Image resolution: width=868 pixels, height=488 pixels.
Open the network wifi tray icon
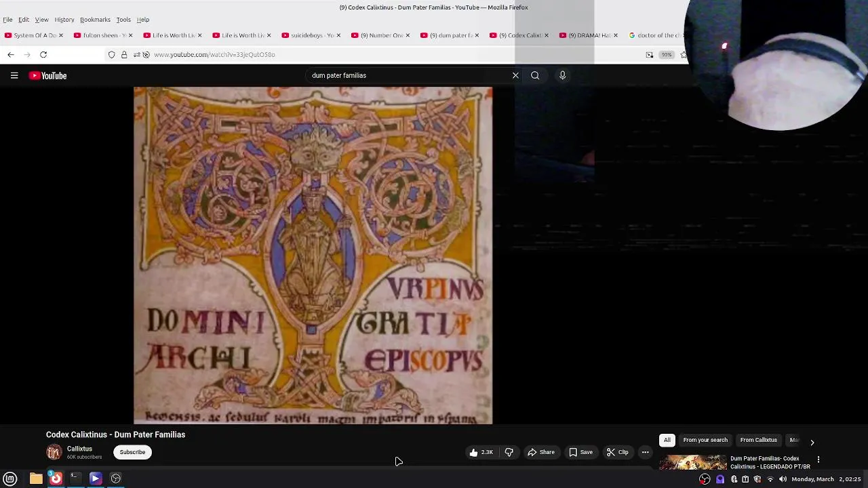pos(770,479)
